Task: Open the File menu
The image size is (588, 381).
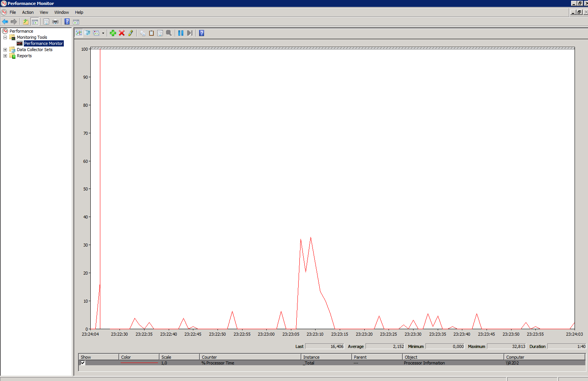Action: (x=13, y=12)
